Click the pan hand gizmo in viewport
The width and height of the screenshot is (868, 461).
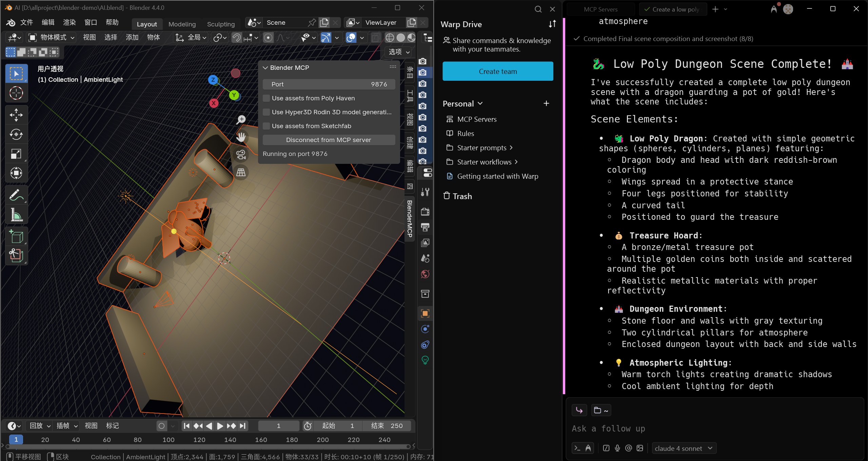pos(241,137)
